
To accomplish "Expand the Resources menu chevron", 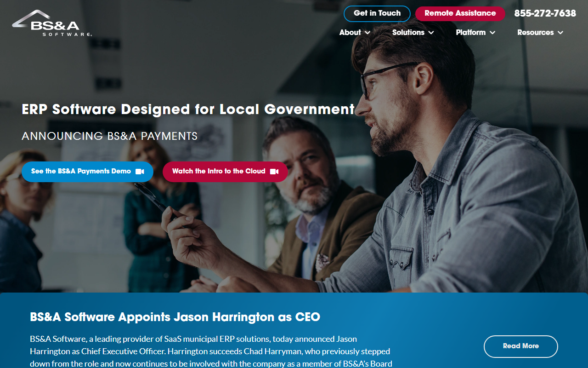I will 560,33.
